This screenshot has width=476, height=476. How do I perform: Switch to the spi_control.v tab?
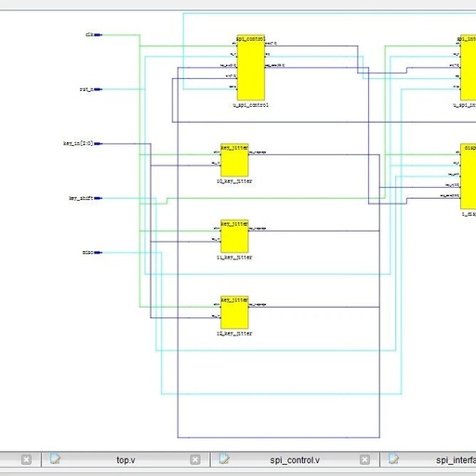click(295, 460)
